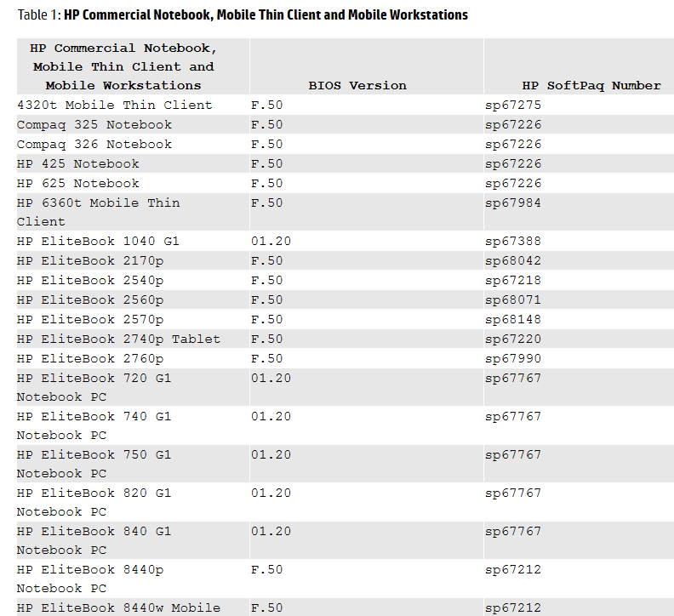Select HP EliteBook 2740p Tablet cell
Image resolution: width=674 pixels, height=616 pixels.
[118, 339]
